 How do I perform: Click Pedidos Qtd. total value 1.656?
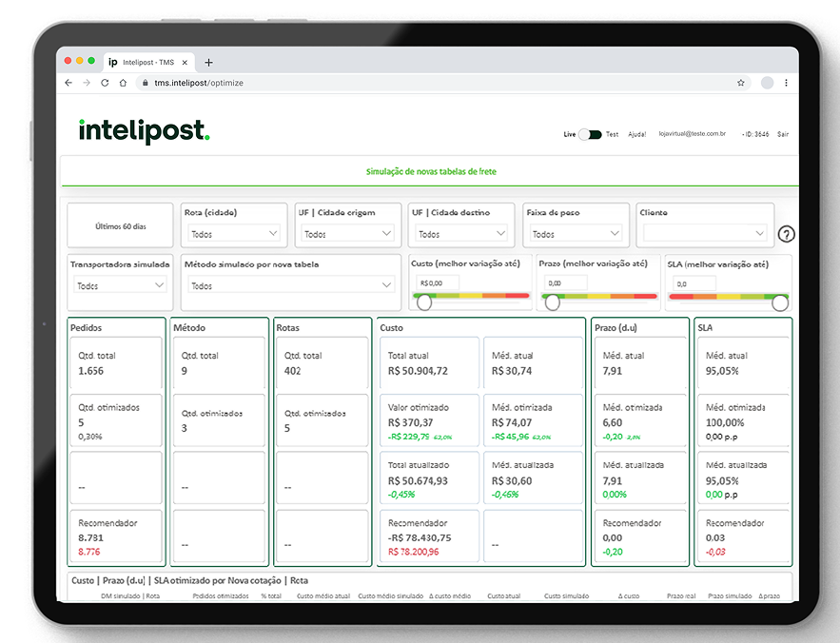tap(90, 371)
